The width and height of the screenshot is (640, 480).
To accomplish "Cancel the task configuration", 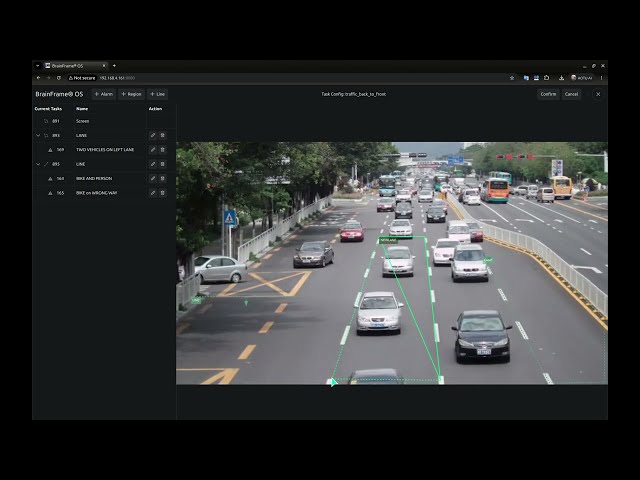I will 571,94.
